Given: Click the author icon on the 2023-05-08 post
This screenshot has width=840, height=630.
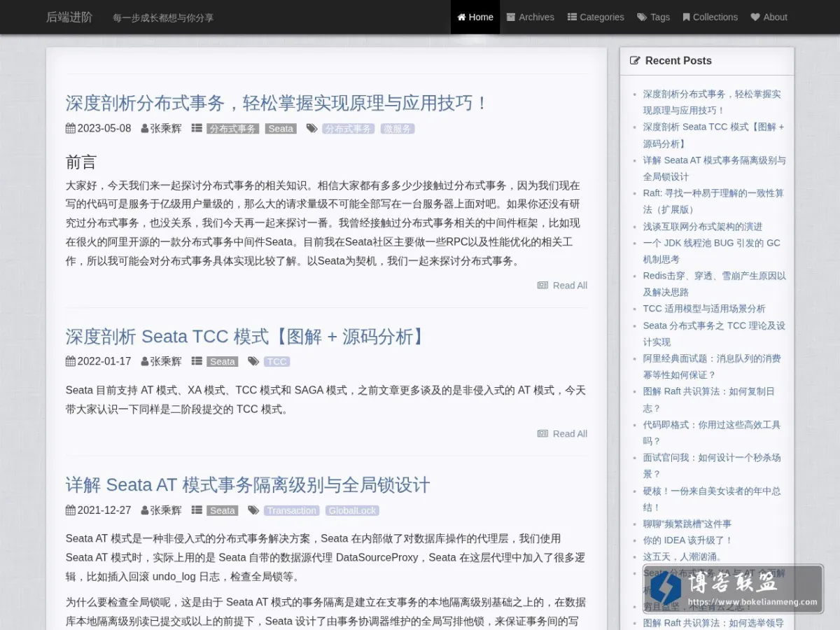Looking at the screenshot, I should pyautogui.click(x=145, y=129).
